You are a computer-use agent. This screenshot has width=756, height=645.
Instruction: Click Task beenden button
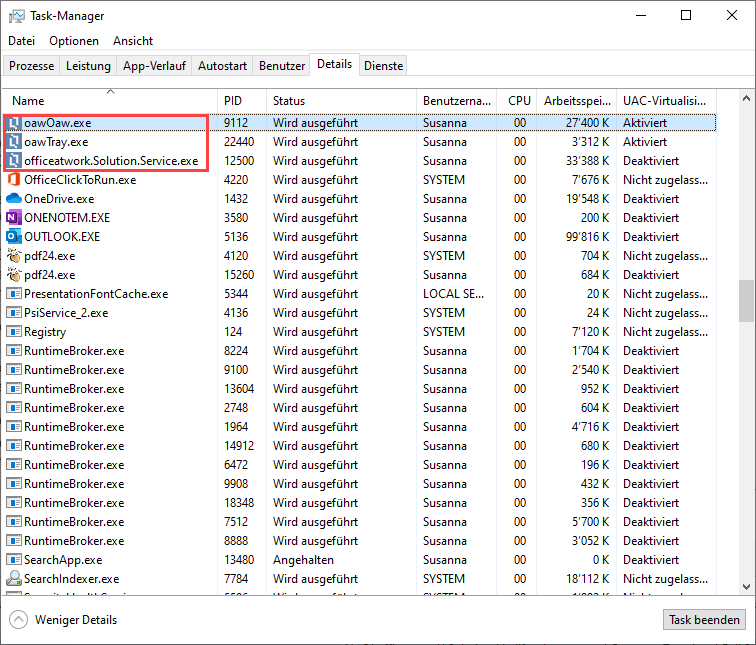click(x=704, y=619)
